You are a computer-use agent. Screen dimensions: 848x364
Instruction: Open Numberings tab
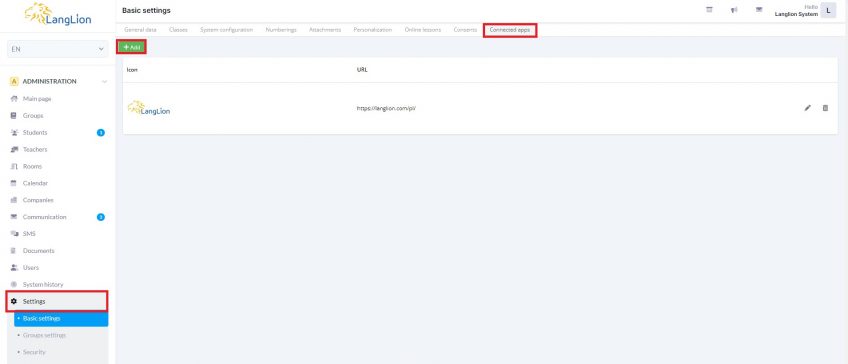coord(281,30)
